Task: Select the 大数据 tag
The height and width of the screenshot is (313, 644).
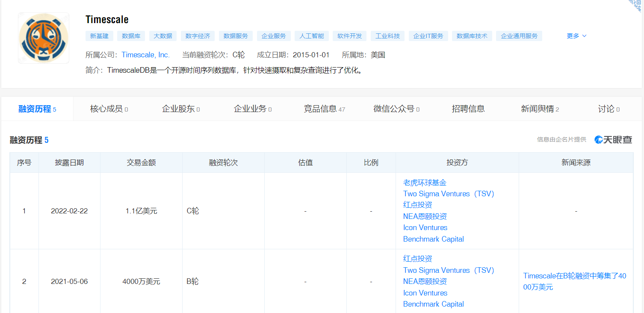Action: [163, 36]
